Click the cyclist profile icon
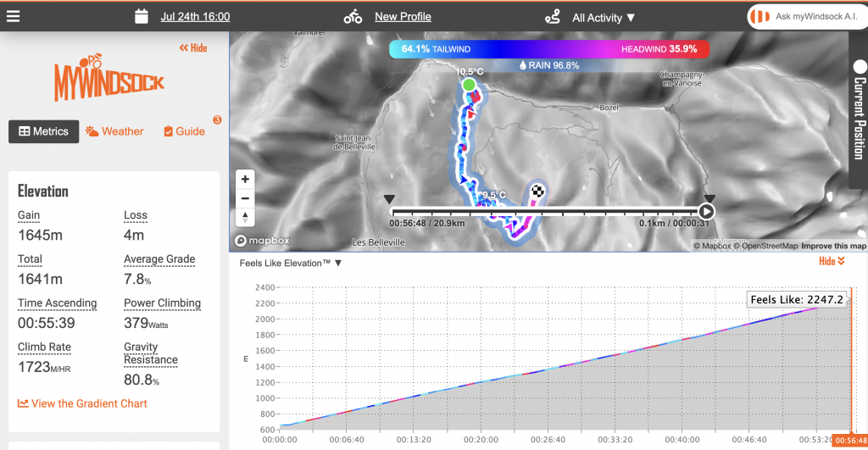 click(353, 16)
